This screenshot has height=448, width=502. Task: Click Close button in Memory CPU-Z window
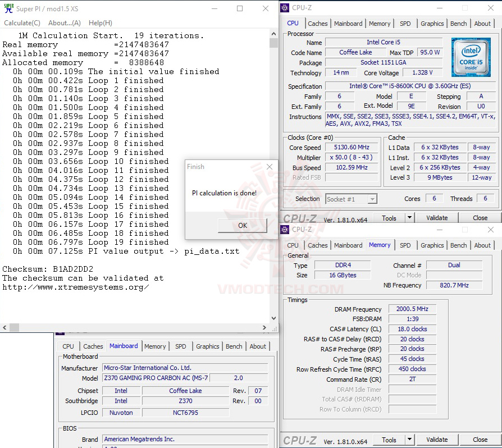[x=480, y=440]
